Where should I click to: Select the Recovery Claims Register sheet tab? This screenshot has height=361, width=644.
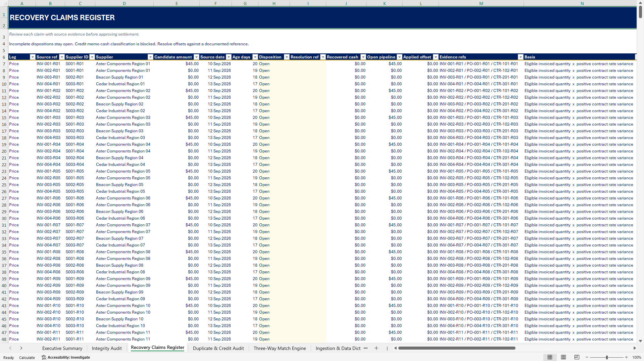(x=157, y=348)
